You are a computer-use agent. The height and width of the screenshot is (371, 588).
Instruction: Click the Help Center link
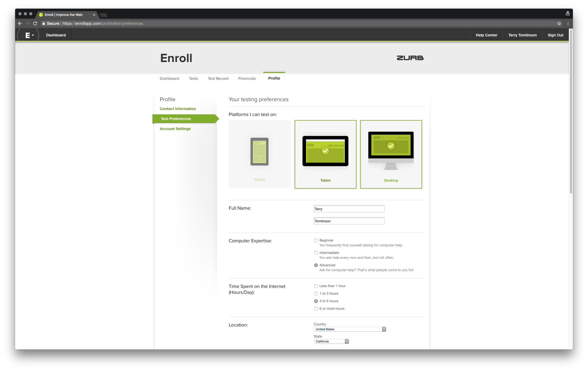pos(486,35)
